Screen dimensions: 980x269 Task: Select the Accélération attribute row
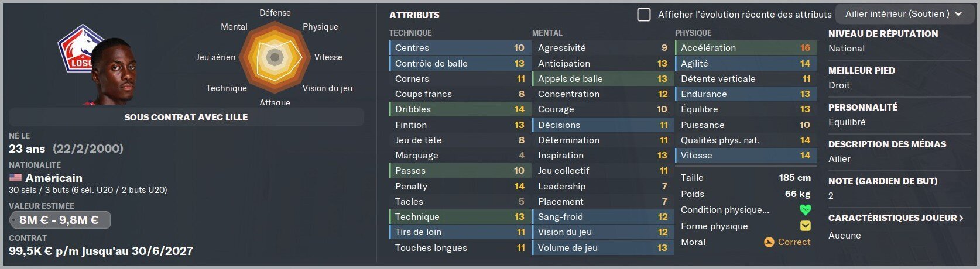745,48
